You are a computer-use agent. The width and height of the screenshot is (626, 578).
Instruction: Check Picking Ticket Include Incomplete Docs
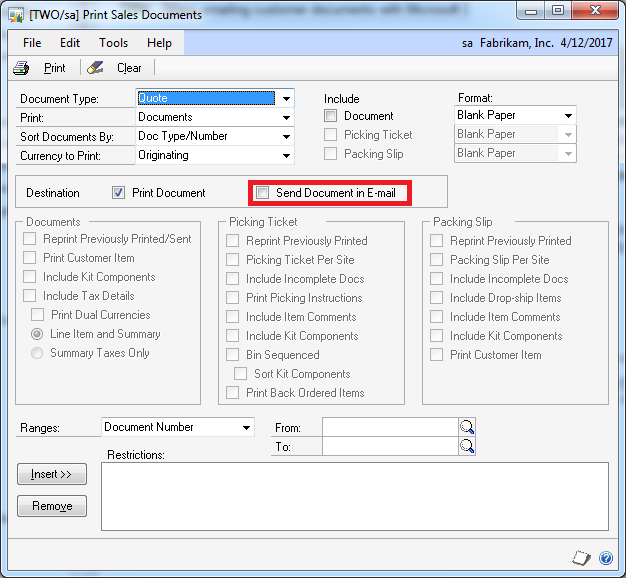tap(233, 279)
